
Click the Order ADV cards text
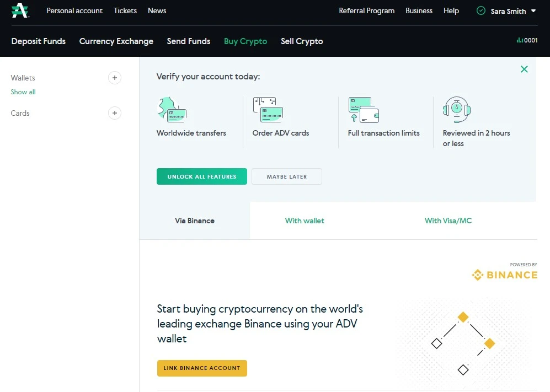click(x=281, y=133)
